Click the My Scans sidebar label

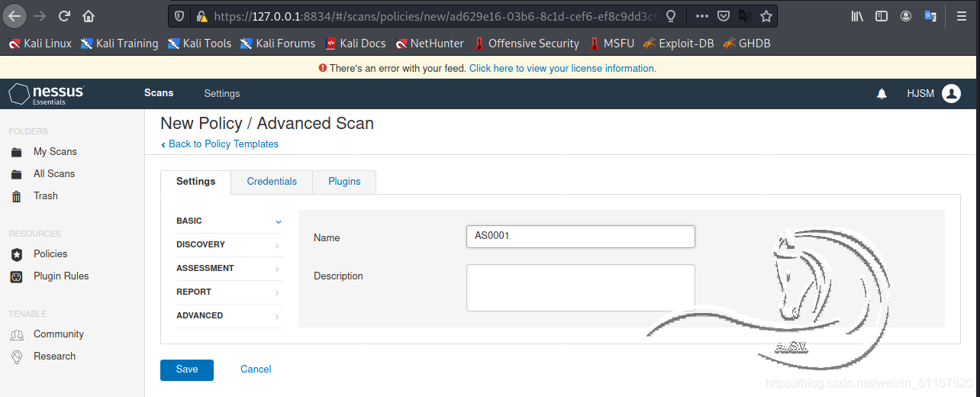(55, 152)
